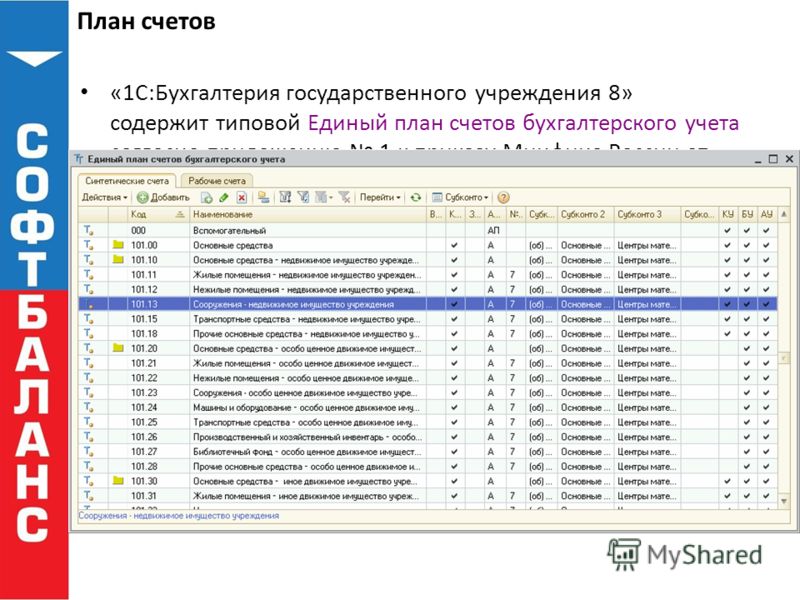Screen dimensions: 800x600
Task: Click the green refresh icon
Action: point(416,197)
